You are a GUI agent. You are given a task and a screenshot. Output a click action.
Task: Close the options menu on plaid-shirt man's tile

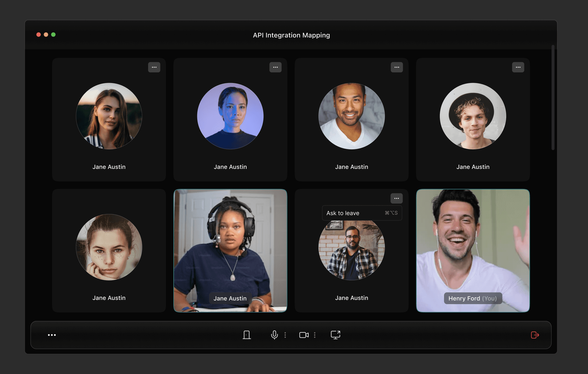(x=396, y=198)
